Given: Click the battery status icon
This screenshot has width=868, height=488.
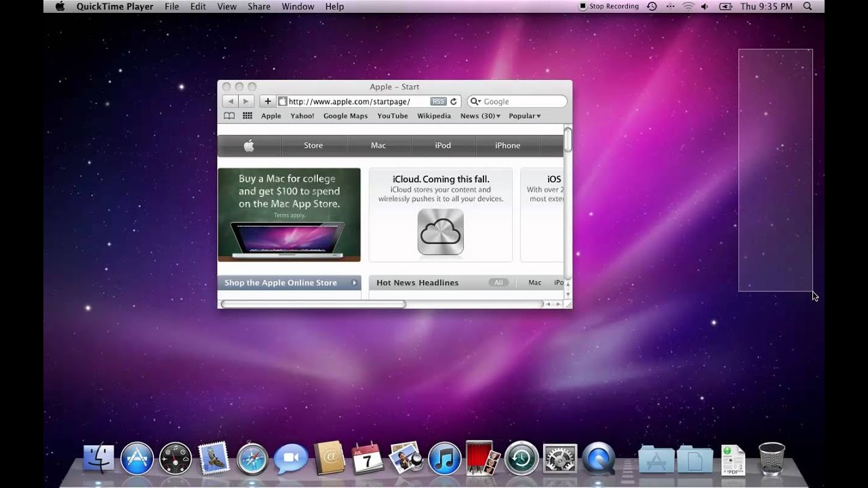Looking at the screenshot, I should (726, 6).
